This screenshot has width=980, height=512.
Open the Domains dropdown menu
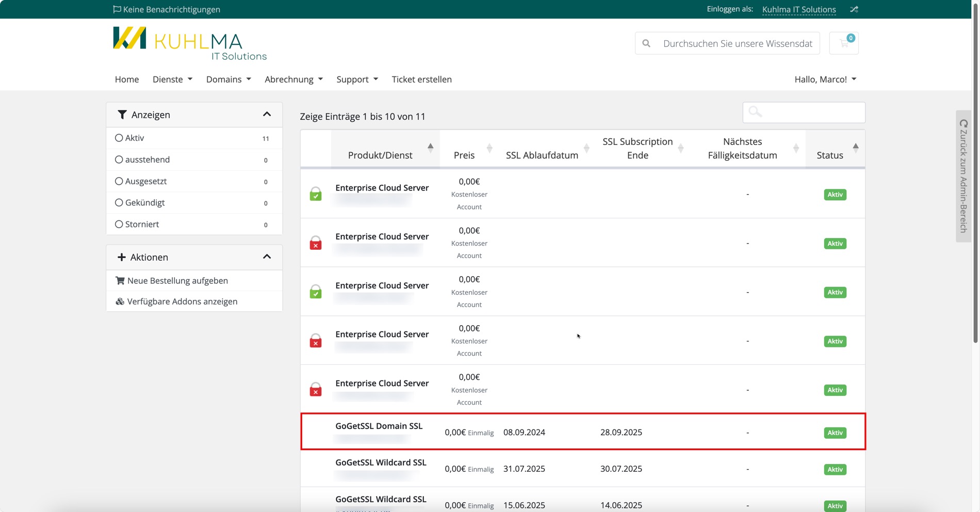pyautogui.click(x=228, y=79)
